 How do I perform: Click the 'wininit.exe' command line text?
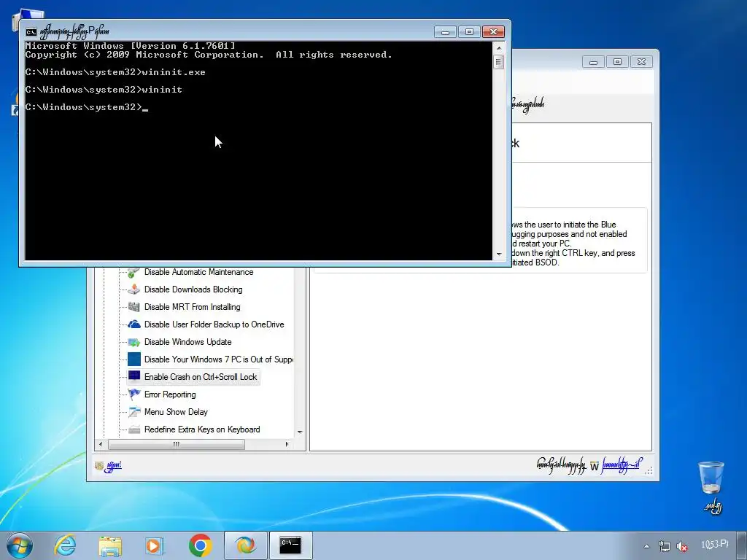(174, 72)
